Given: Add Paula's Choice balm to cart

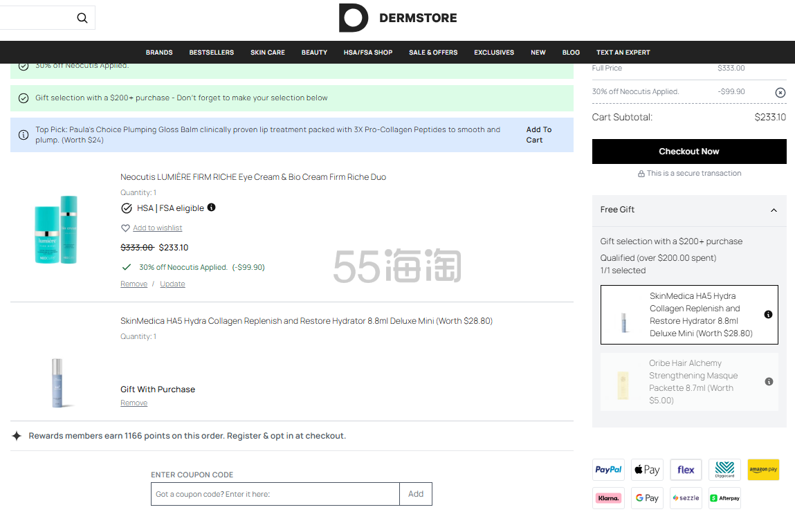Looking at the screenshot, I should point(538,135).
